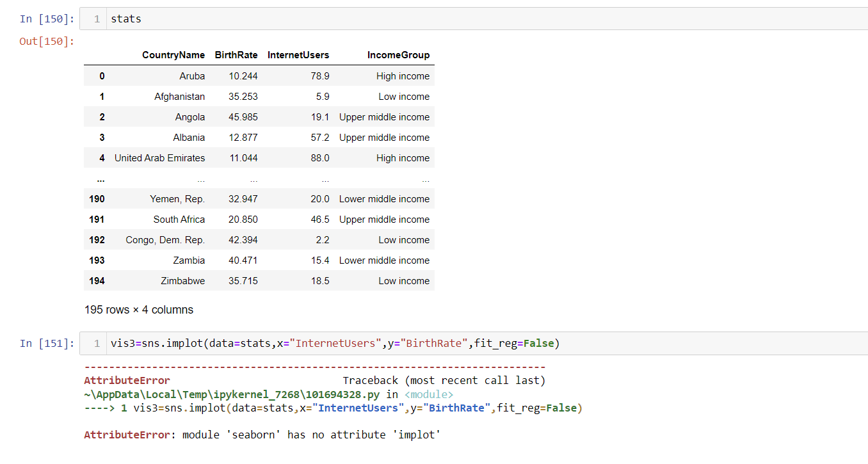Click the InternetUsers column header
This screenshot has height=464, width=868.
pos(298,54)
